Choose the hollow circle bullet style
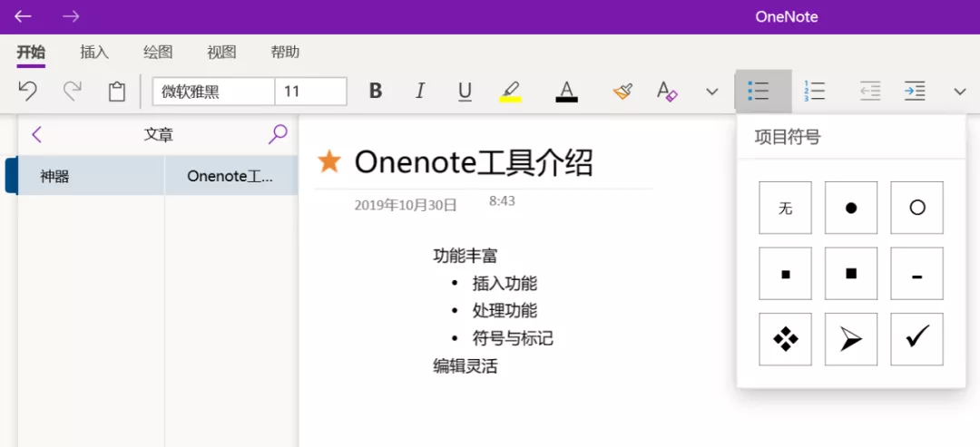 916,208
